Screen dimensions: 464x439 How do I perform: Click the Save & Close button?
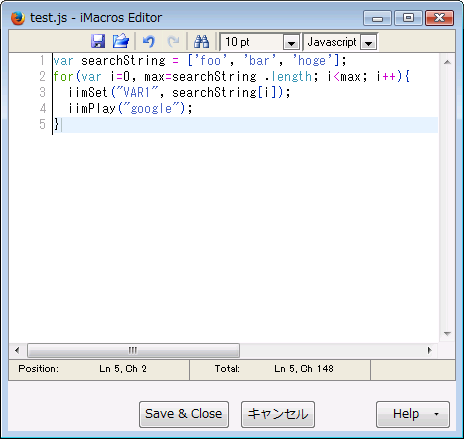coord(184,414)
